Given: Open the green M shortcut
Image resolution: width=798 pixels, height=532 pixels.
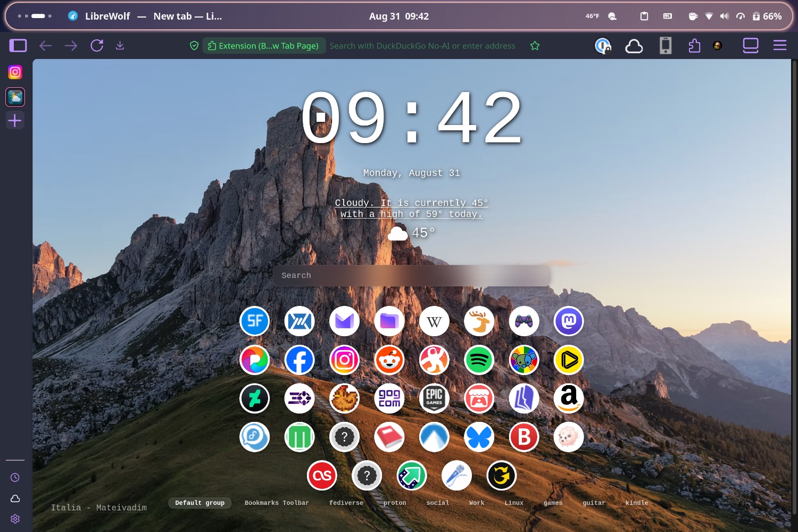Looking at the screenshot, I should (300, 437).
